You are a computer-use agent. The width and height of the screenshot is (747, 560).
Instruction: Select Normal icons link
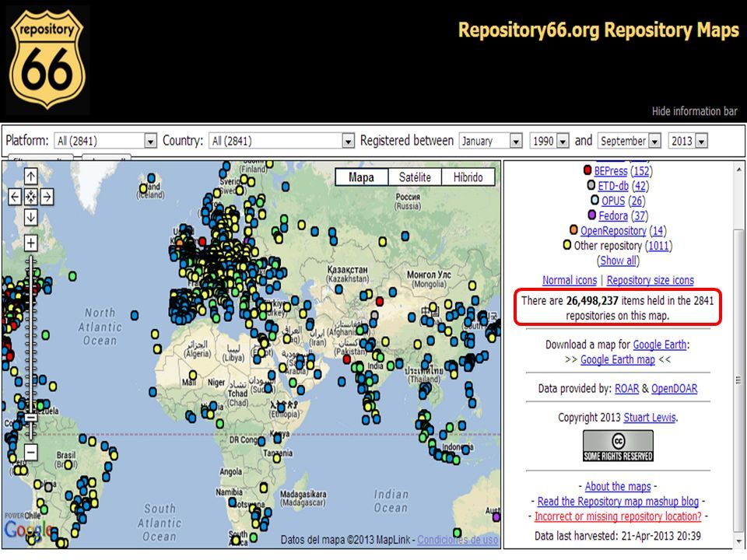click(570, 281)
